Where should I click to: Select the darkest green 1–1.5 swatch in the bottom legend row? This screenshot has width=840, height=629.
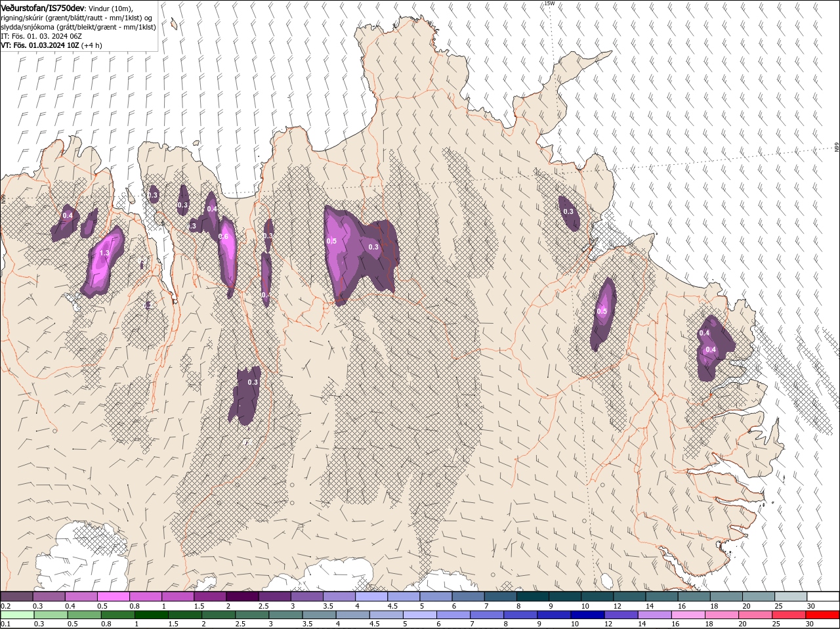coord(151,615)
